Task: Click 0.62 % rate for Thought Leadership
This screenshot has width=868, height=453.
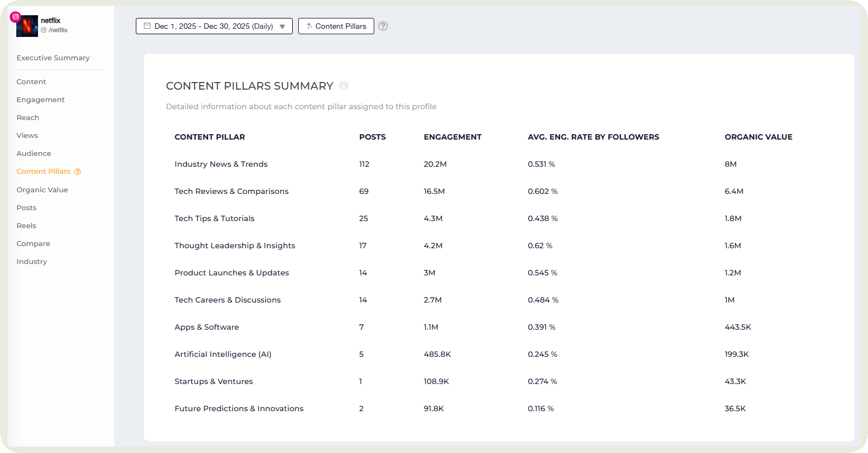Action: 540,246
